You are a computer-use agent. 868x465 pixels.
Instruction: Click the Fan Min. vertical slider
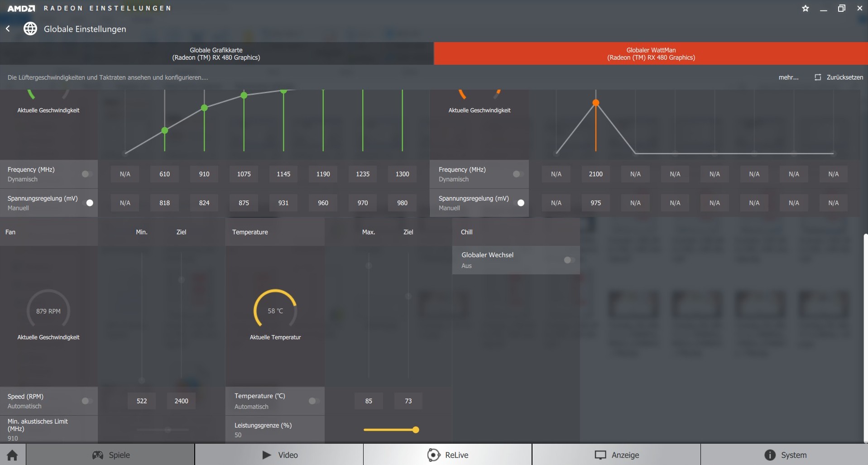pyautogui.click(x=142, y=317)
